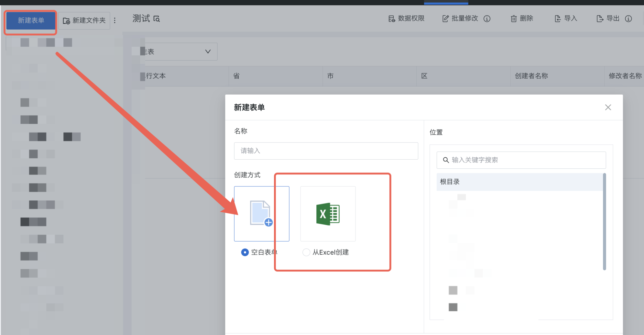
Task: Click the 区 column header
Action: pyautogui.click(x=463, y=76)
